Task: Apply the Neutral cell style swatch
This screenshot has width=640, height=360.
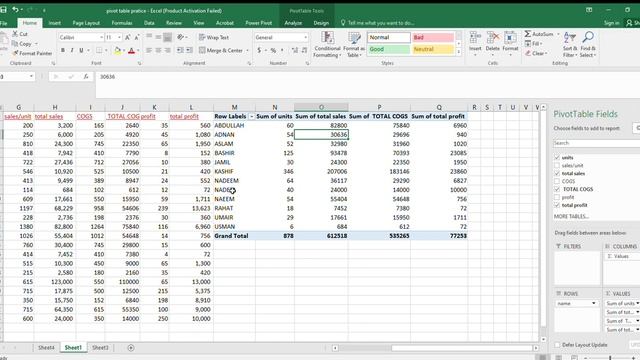Action: pos(433,49)
